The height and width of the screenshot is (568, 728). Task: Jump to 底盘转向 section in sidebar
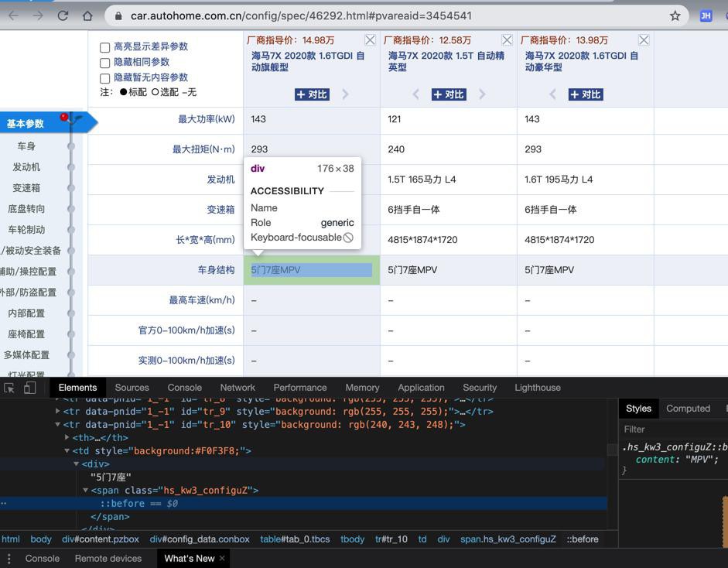click(26, 208)
